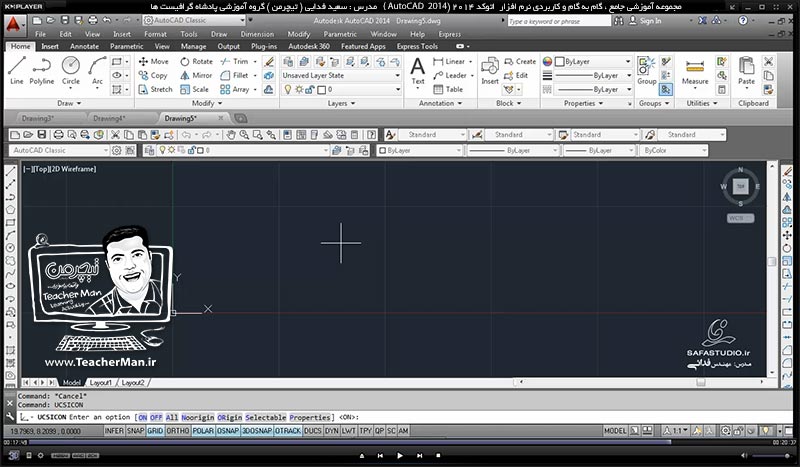Toggle OTRACK in status bar
Screen dimensions: 800x467
coord(288,431)
